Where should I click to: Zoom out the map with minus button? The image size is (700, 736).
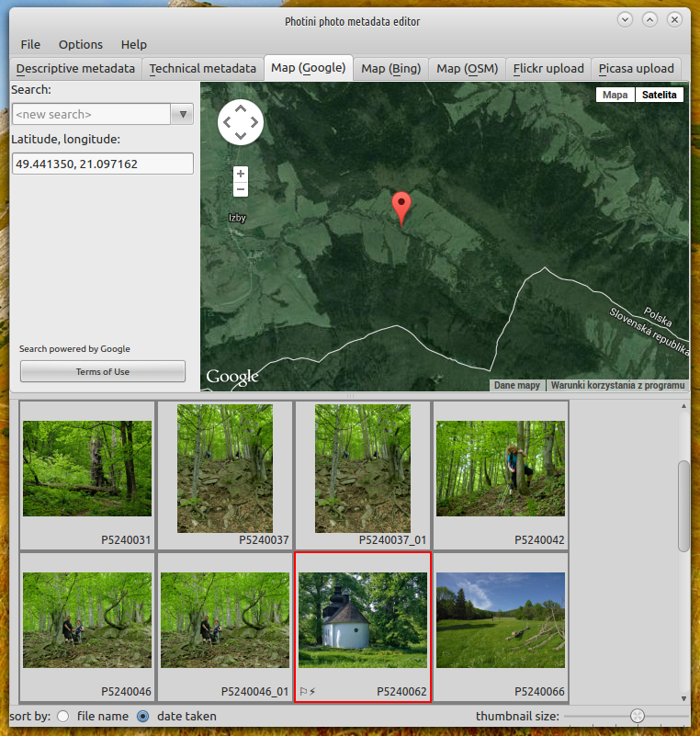[241, 189]
